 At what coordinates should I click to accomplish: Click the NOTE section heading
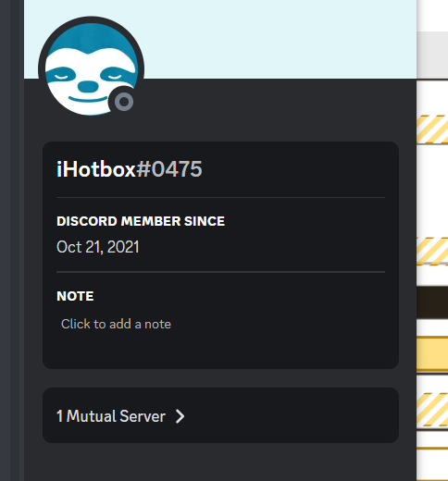pos(75,296)
